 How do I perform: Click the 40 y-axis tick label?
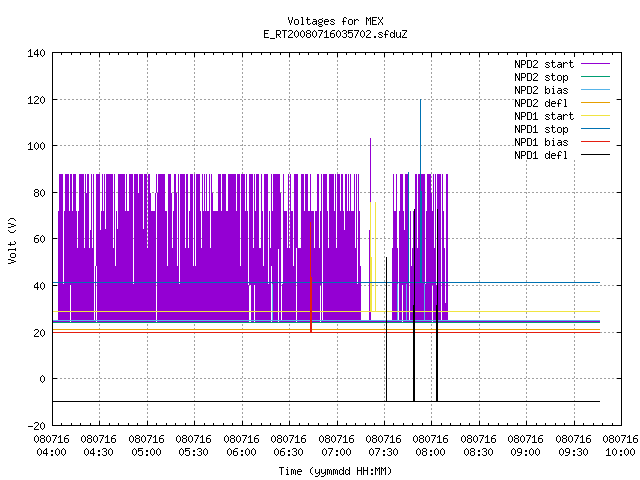pyautogui.click(x=39, y=286)
